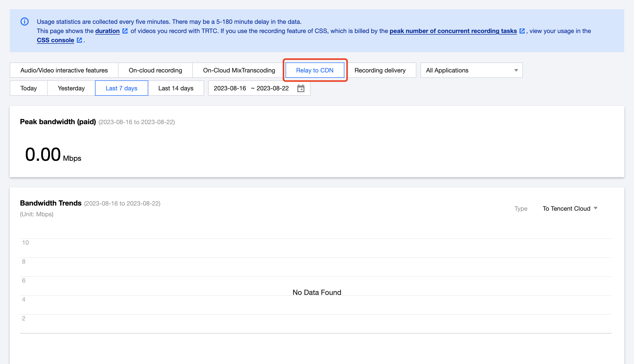
Task: Open the duration documentation link
Action: click(x=107, y=31)
